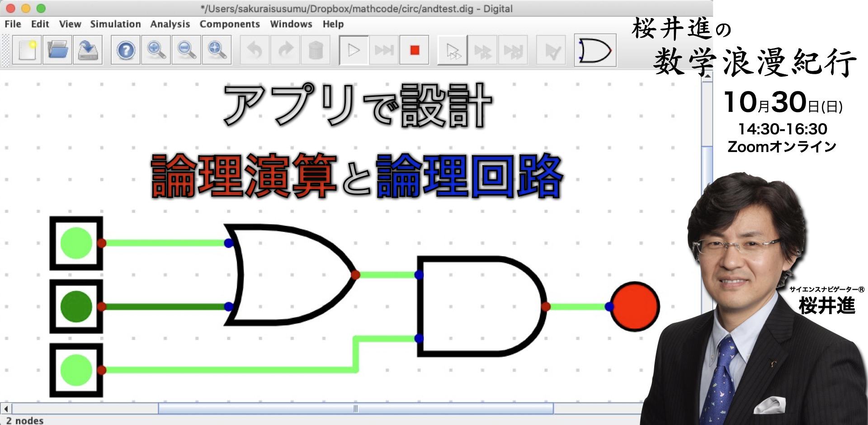
Task: Click the New circuit toolbar icon
Action: 27,50
